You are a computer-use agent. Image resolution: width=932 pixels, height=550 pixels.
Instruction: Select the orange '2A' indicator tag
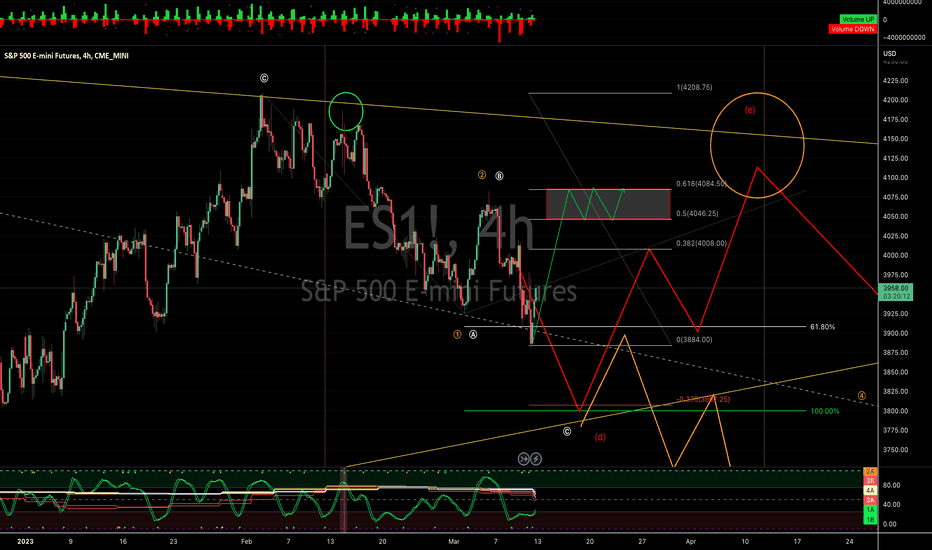pos(870,472)
